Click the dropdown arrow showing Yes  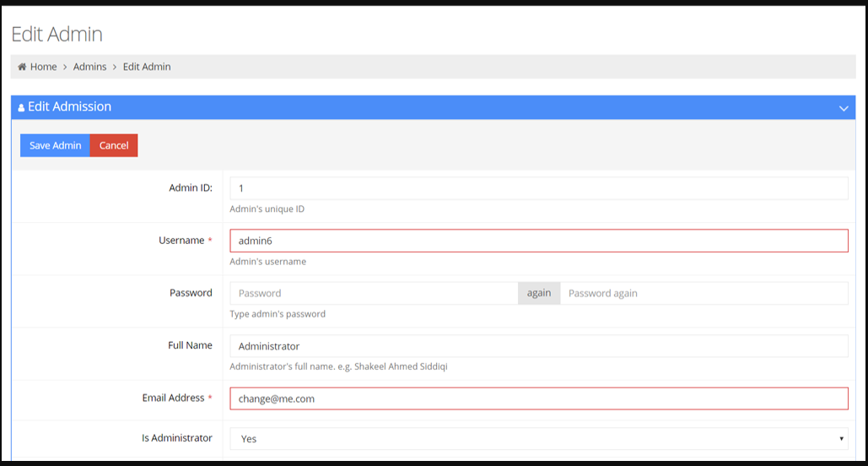[841, 439]
